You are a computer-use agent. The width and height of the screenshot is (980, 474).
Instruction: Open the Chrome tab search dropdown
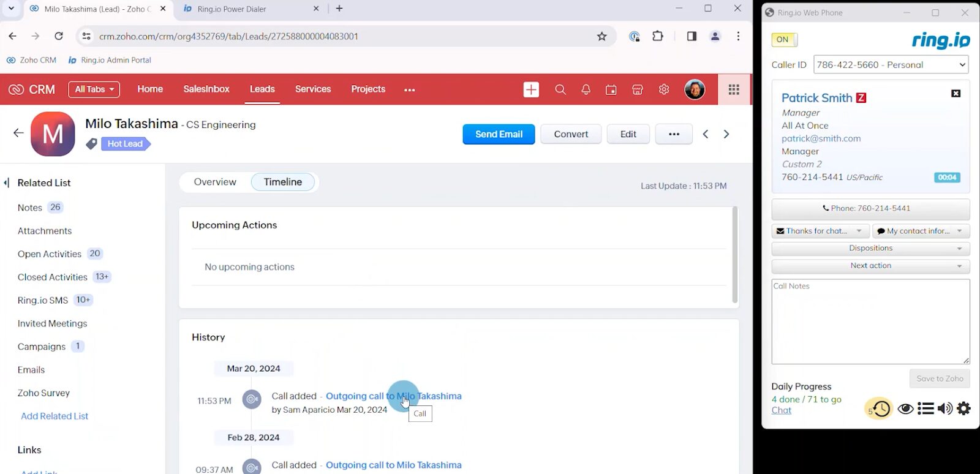tap(11, 9)
